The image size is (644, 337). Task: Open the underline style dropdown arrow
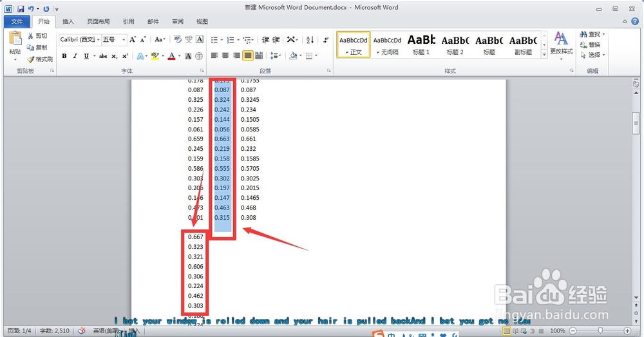coord(94,56)
